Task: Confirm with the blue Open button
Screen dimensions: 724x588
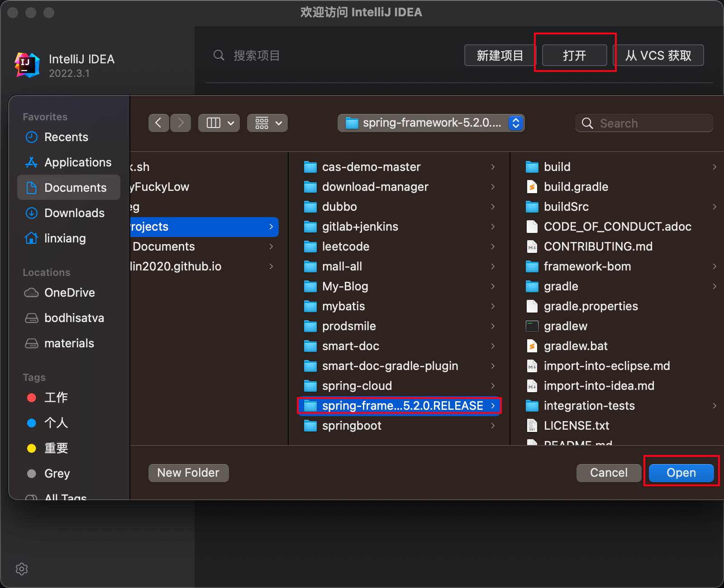Action: tap(681, 473)
